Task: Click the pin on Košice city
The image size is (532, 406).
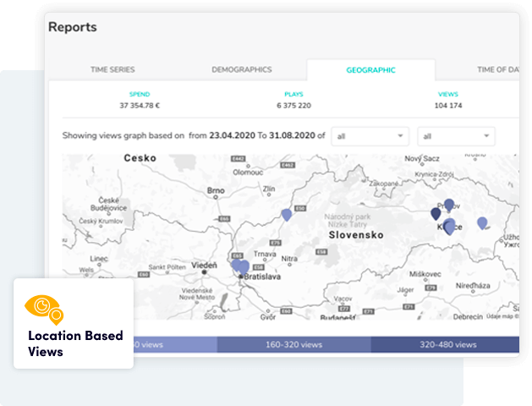Action: 450,226
